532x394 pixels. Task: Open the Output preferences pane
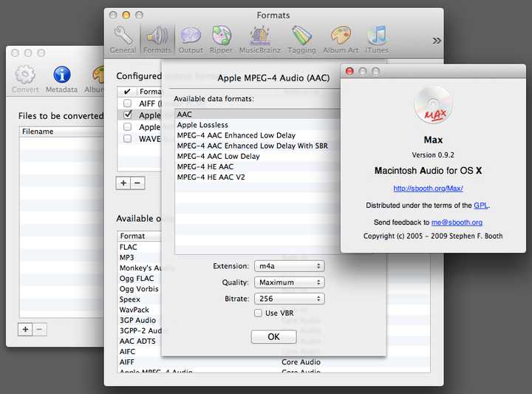[x=191, y=40]
